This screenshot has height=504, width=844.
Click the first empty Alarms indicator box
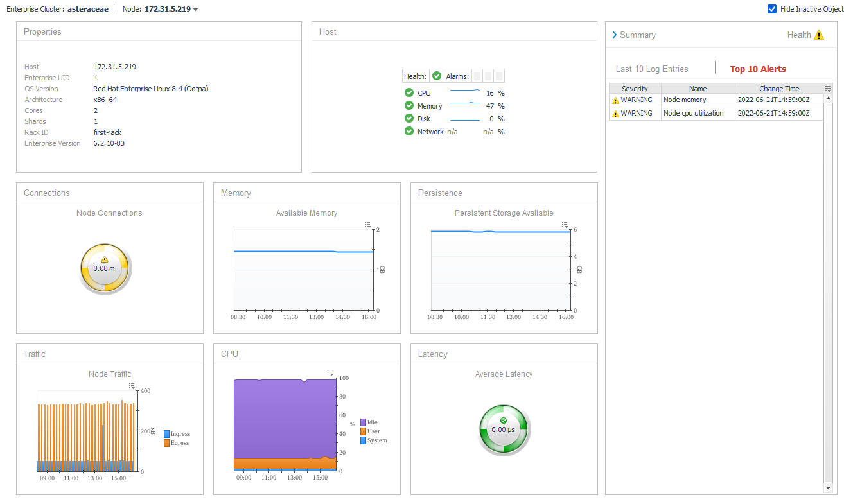pyautogui.click(x=477, y=76)
